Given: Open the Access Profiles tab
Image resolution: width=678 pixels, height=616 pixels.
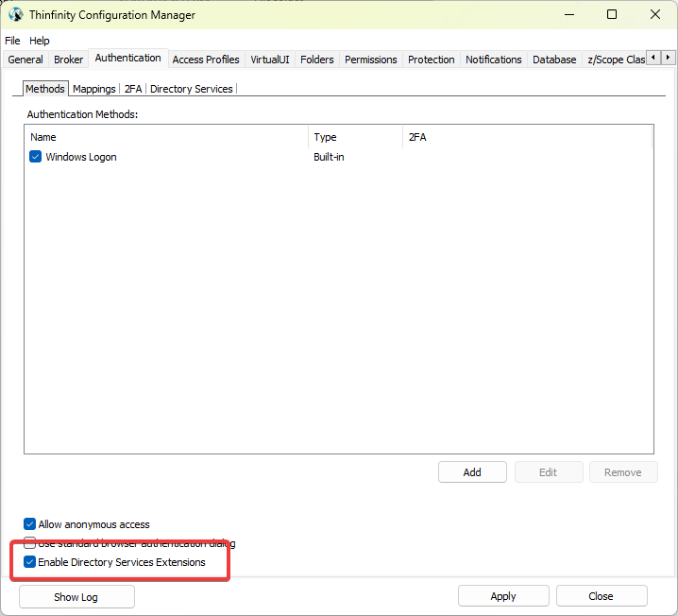Looking at the screenshot, I should (206, 60).
